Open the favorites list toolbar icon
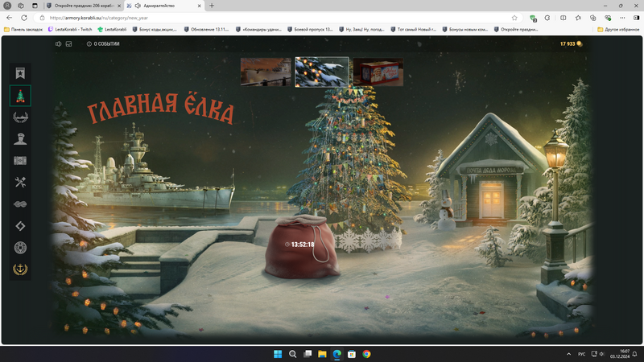The width and height of the screenshot is (644, 362). (x=578, y=18)
